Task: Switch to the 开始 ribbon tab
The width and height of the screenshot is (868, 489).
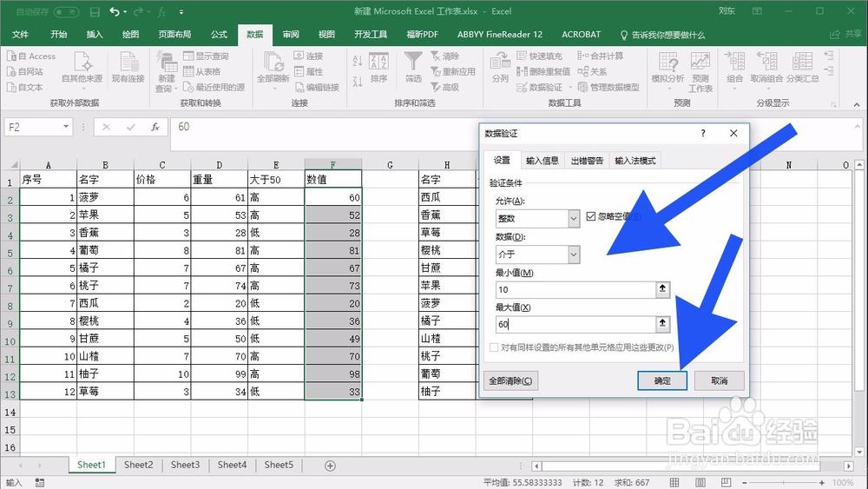Action: click(59, 35)
